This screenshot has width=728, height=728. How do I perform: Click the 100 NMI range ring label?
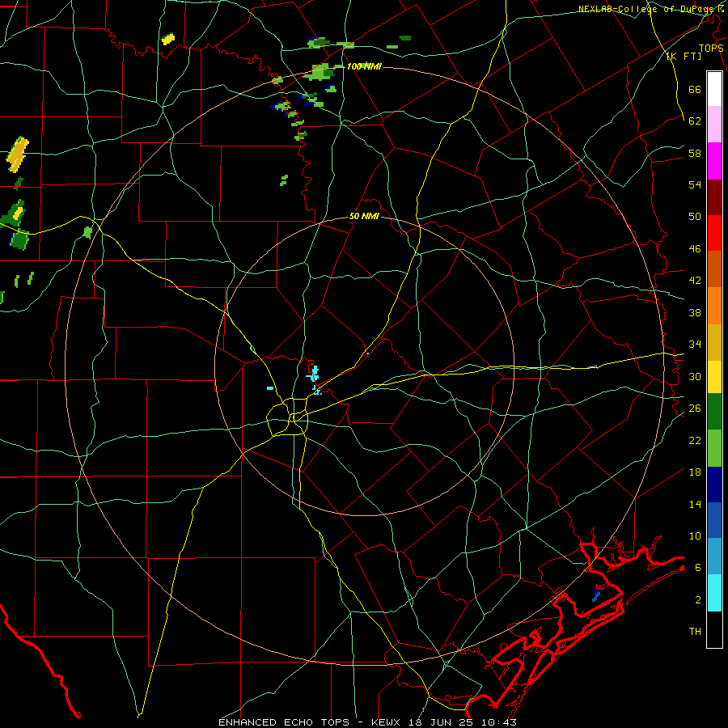tap(363, 67)
